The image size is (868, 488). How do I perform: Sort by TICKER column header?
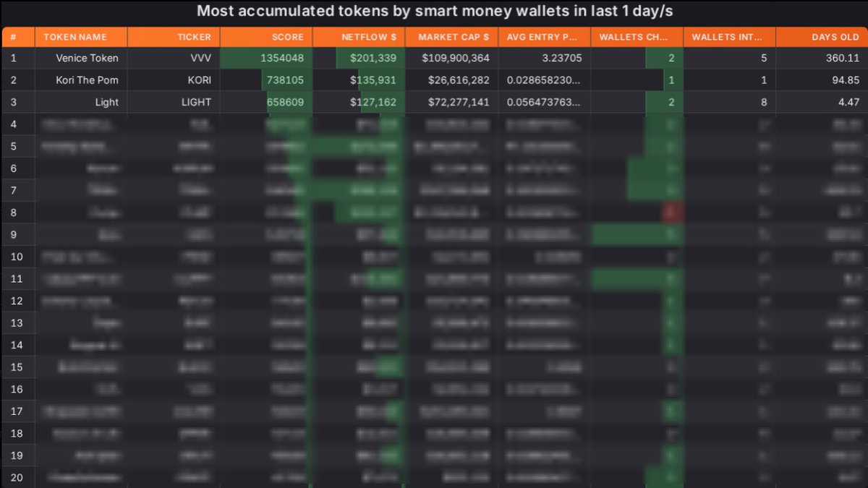pos(174,37)
